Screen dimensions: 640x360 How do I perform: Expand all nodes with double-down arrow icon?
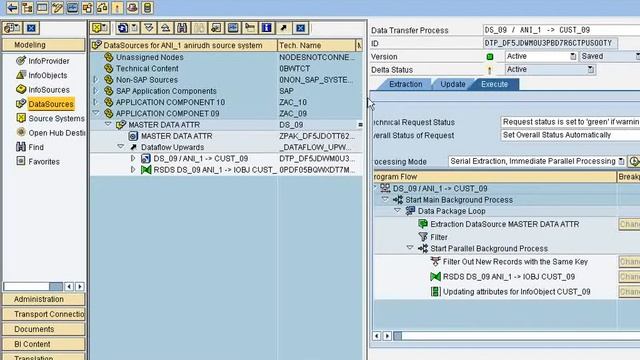pos(149,28)
